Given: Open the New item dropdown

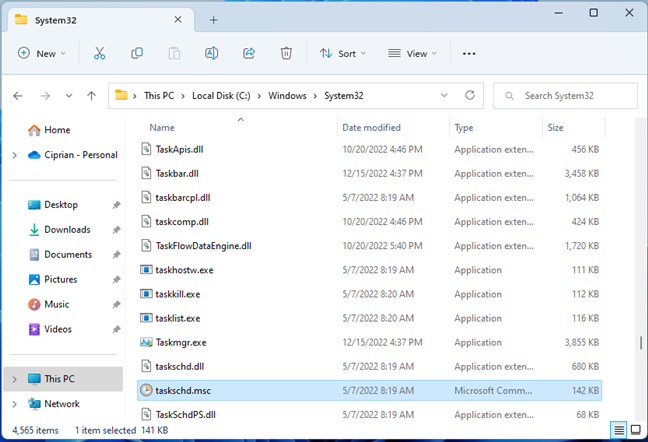Looking at the screenshot, I should [42, 54].
